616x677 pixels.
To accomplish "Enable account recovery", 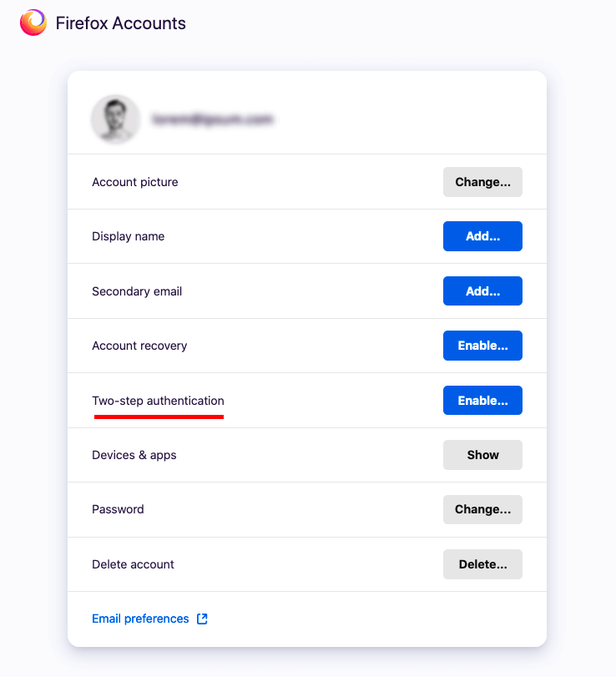I will pyautogui.click(x=482, y=346).
